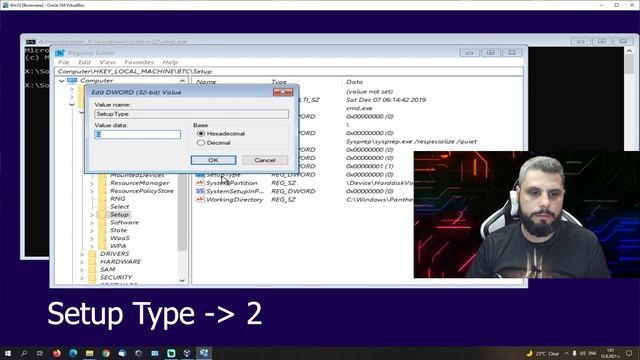Click the 'Sat Dec 07 06:14:42 2019' data

pyautogui.click(x=386, y=100)
